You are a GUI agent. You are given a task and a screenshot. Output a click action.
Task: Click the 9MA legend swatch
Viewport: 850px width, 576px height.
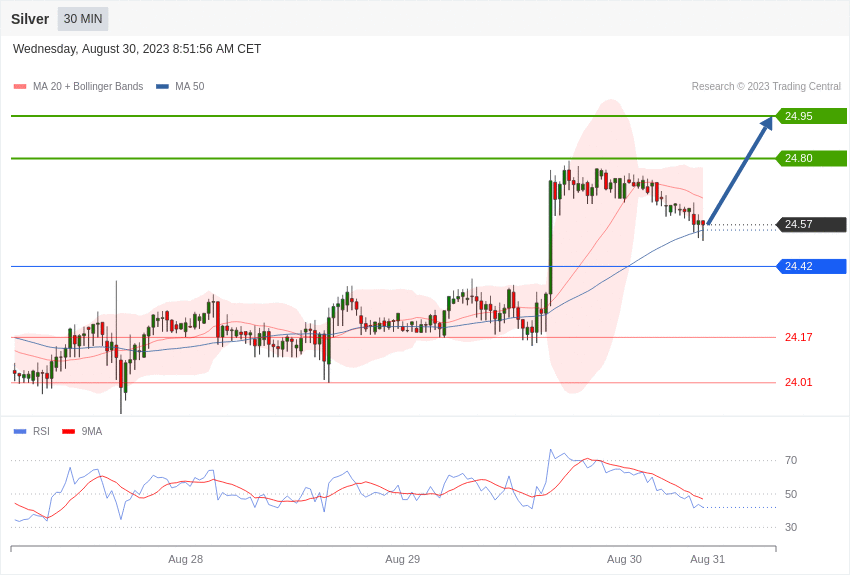click(68, 431)
